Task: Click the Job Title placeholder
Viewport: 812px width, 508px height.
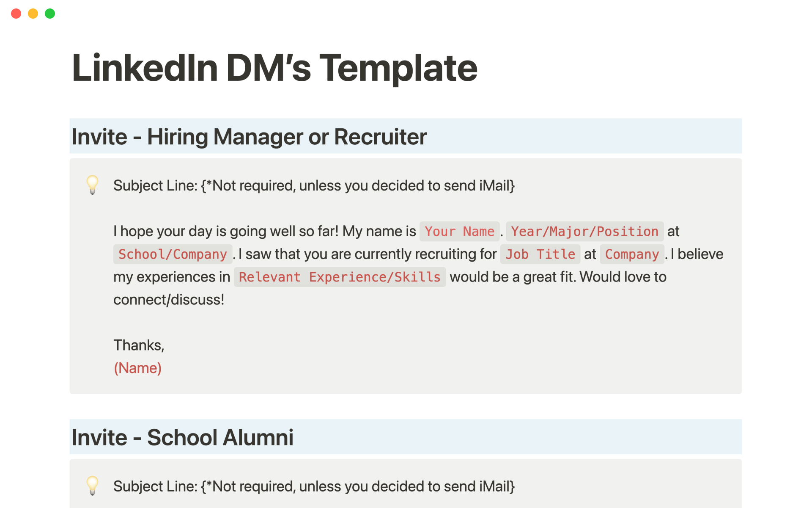Action: pos(540,254)
